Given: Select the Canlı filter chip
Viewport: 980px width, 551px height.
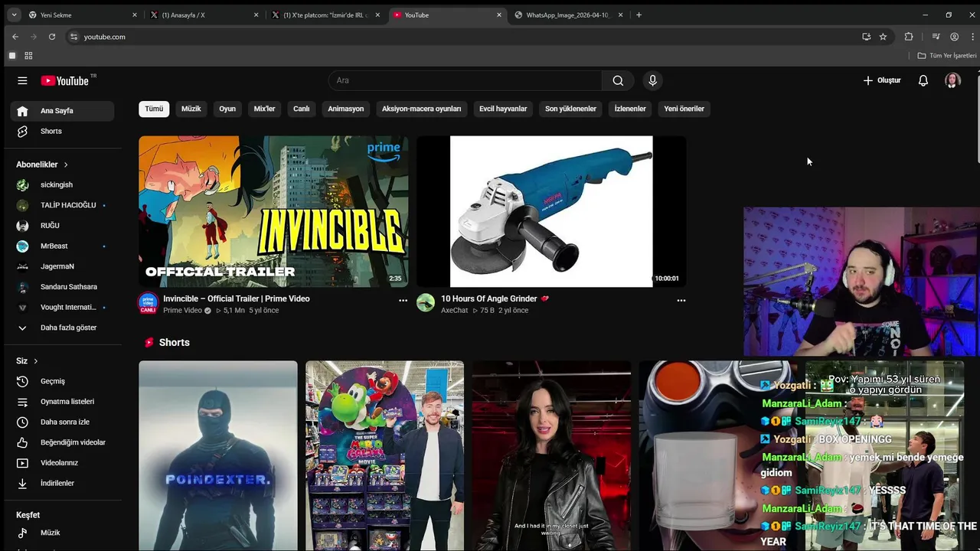Looking at the screenshot, I should [301, 109].
